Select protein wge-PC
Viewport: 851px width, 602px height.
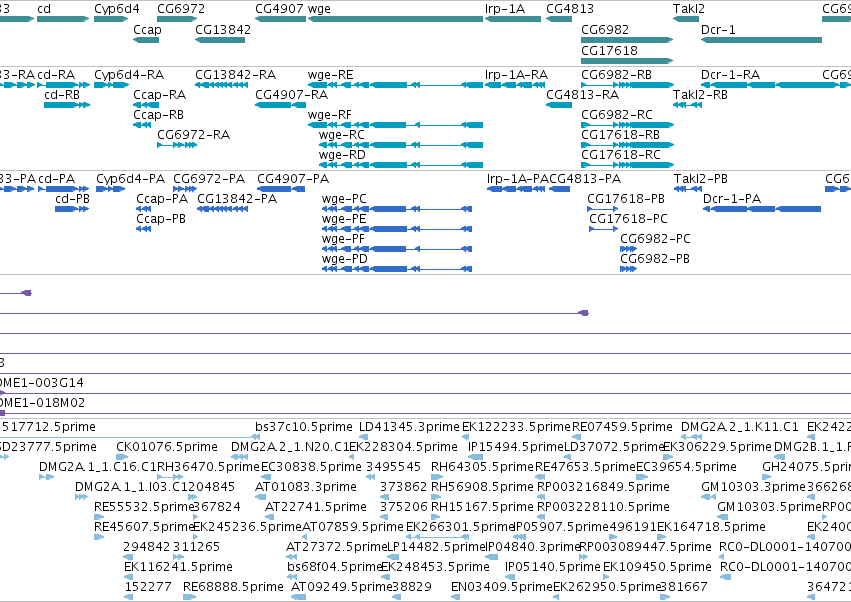pos(344,199)
